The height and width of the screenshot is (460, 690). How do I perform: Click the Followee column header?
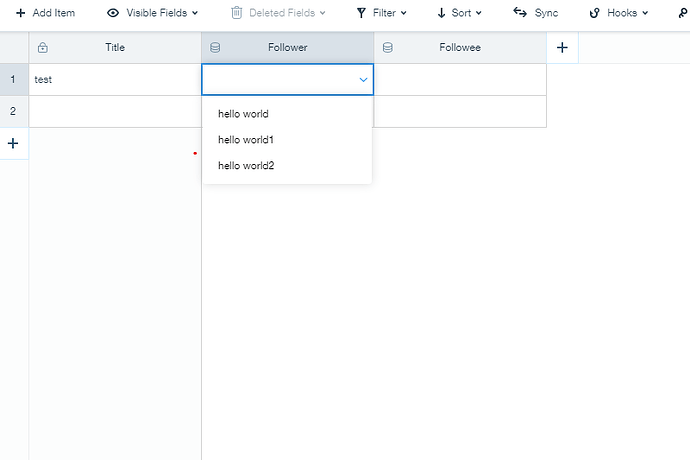tap(460, 48)
